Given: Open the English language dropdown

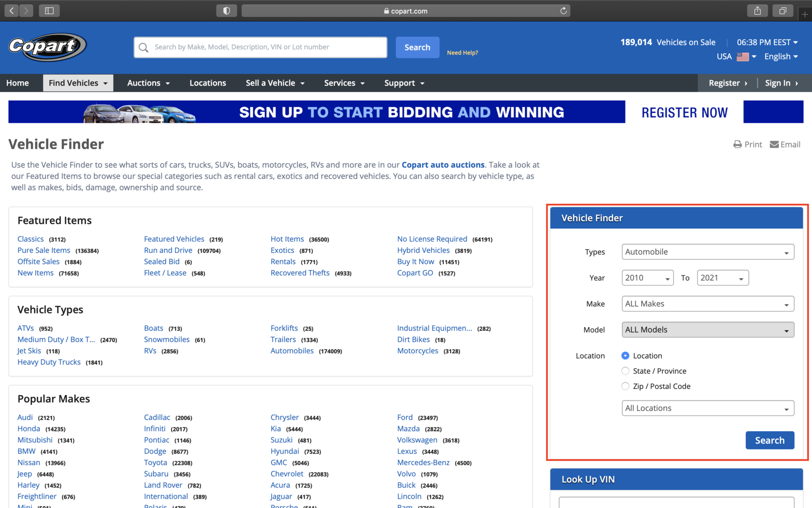Looking at the screenshot, I should (x=781, y=57).
